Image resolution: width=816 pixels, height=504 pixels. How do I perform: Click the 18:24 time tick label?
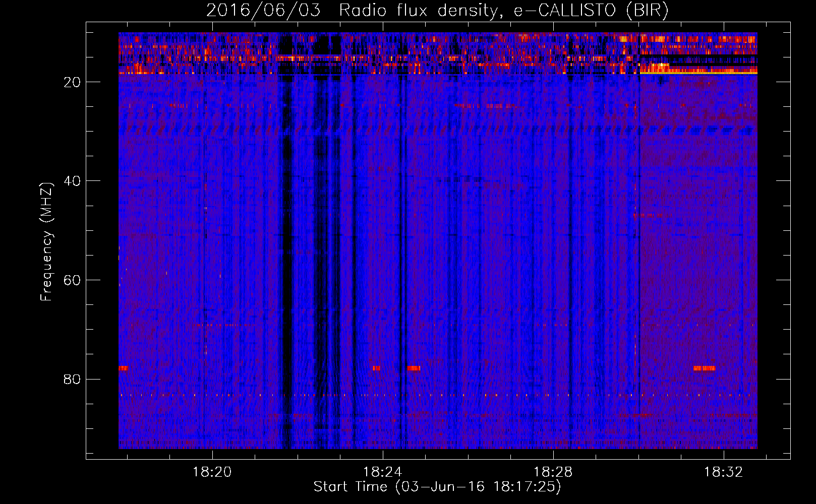tap(383, 472)
